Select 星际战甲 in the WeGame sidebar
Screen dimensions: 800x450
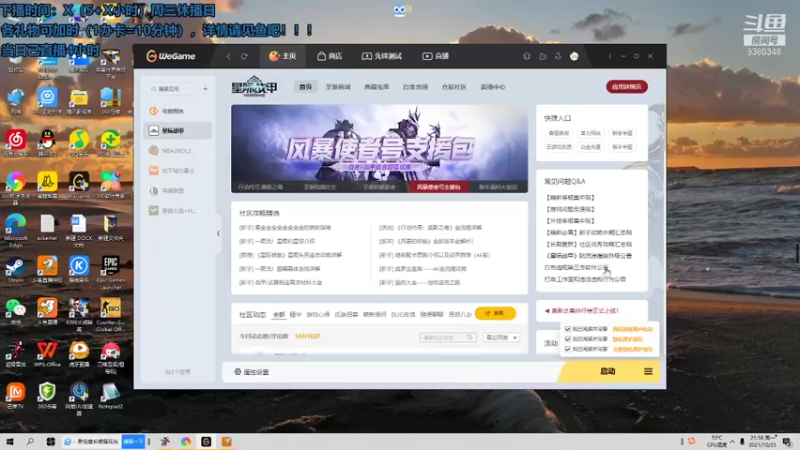point(178,131)
